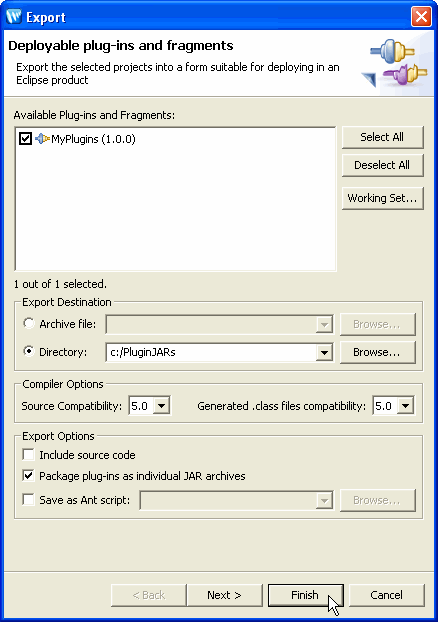Viewport: 438px width, 622px height.
Task: Click the Select All button
Action: click(x=382, y=137)
